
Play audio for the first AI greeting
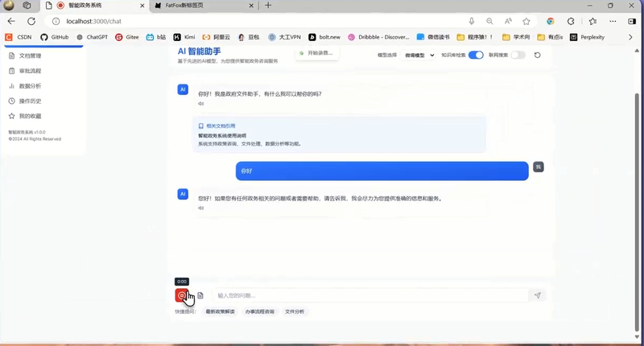click(x=200, y=104)
